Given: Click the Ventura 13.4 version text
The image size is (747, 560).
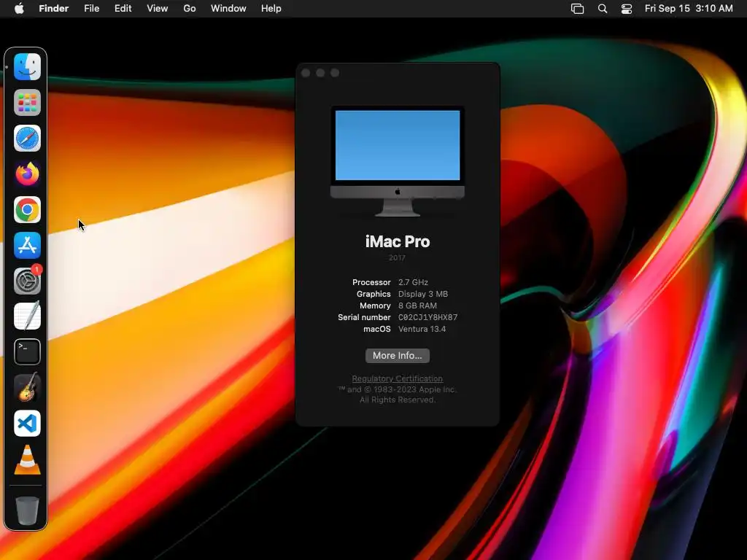Looking at the screenshot, I should pyautogui.click(x=422, y=329).
